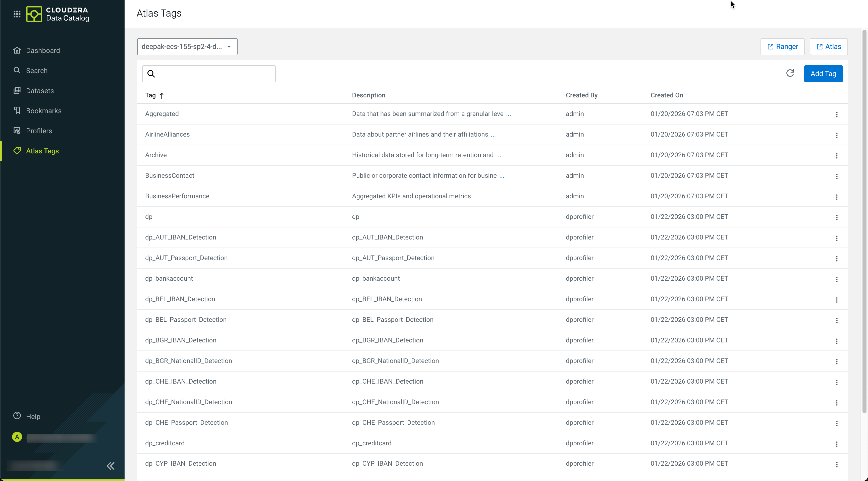
Task: Collapse the sidebar with double-chevron icon
Action: (x=111, y=466)
